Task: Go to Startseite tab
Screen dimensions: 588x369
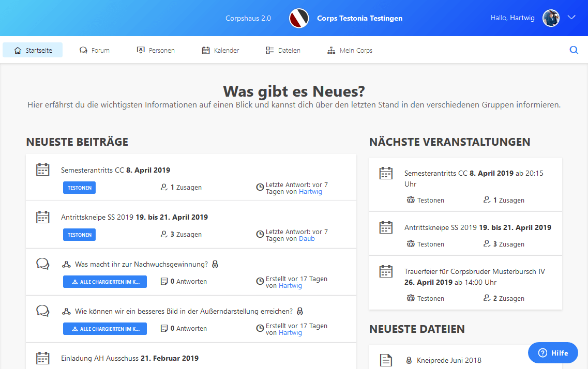Action: coord(33,50)
